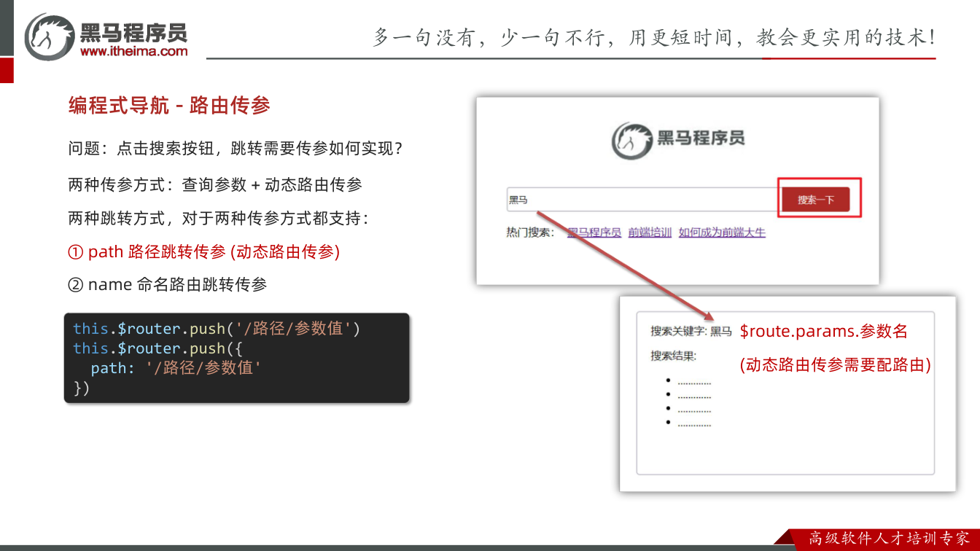980x551 pixels.
Task: Open the 前端培训 hot search link
Action: pos(650,232)
